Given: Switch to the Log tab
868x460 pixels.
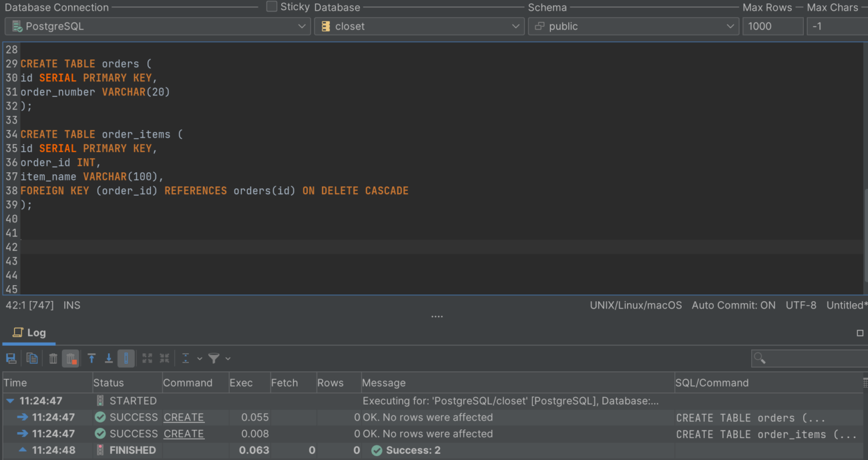Looking at the screenshot, I should (29, 332).
